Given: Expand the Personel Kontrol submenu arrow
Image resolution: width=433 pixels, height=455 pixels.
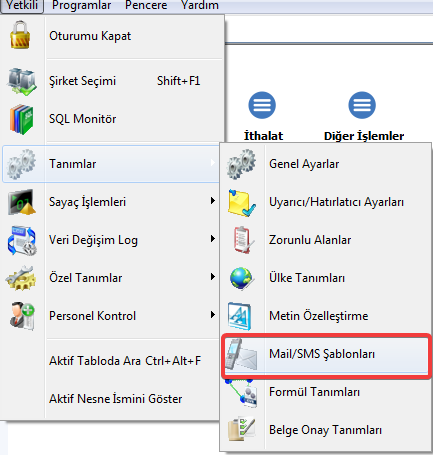Looking at the screenshot, I should [213, 315].
